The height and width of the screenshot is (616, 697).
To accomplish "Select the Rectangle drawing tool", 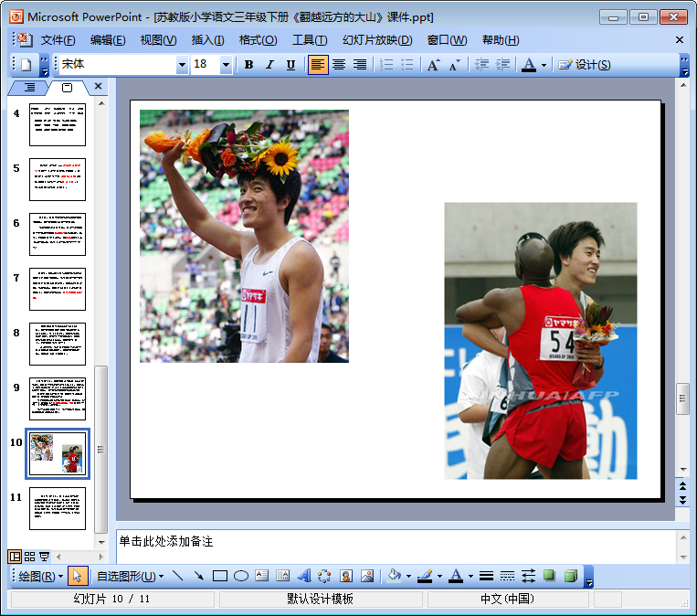I will [219, 577].
